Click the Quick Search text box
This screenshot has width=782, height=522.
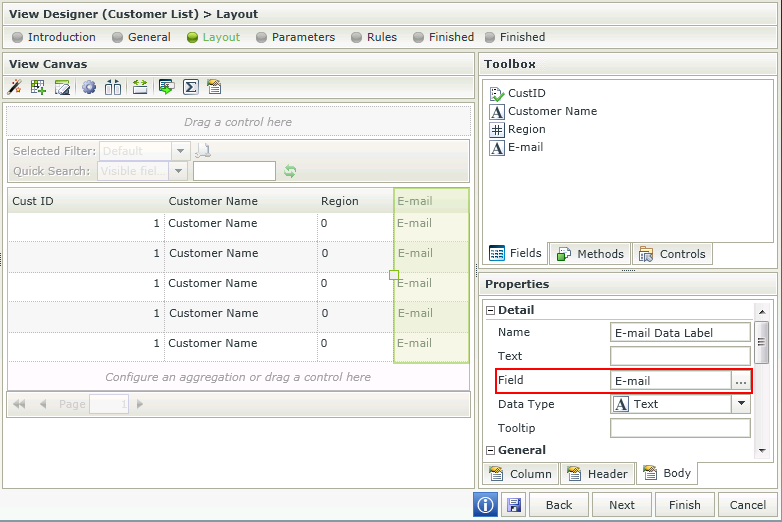click(x=234, y=171)
